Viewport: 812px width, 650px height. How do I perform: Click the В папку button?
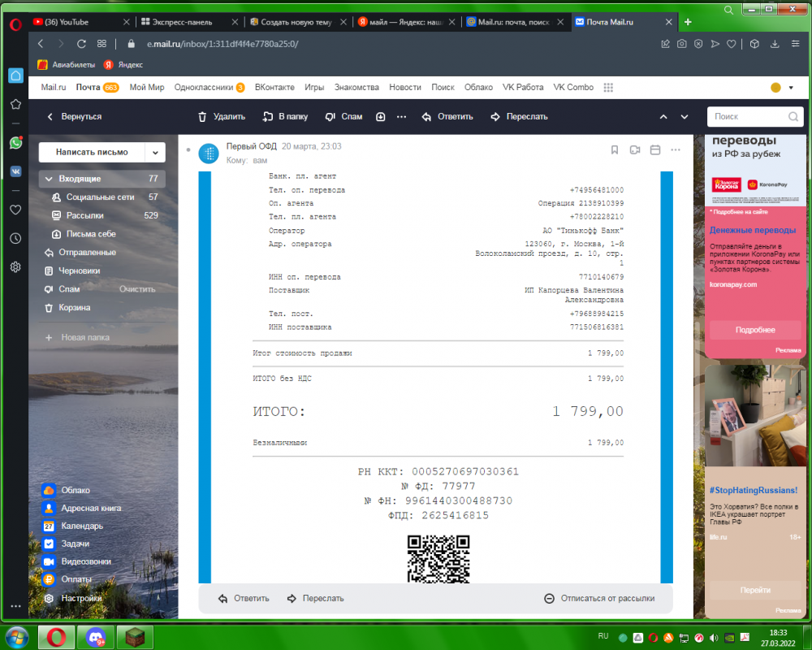(285, 117)
